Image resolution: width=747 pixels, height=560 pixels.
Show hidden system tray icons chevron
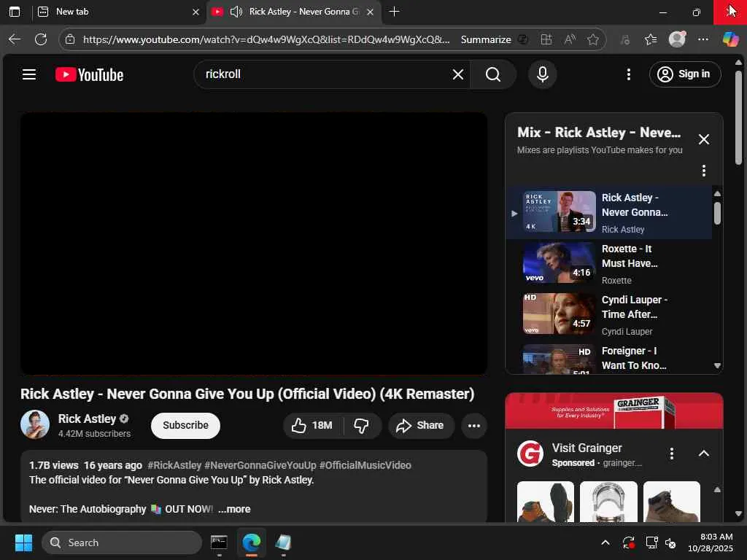(605, 542)
